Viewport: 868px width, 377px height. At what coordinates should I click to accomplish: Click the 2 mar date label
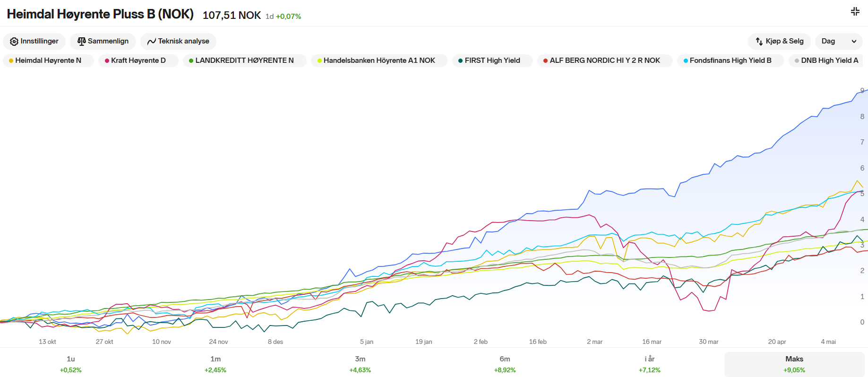tap(595, 342)
